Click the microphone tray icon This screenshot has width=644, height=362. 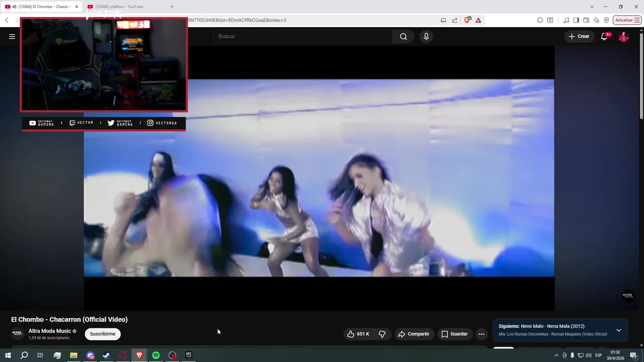click(572, 355)
